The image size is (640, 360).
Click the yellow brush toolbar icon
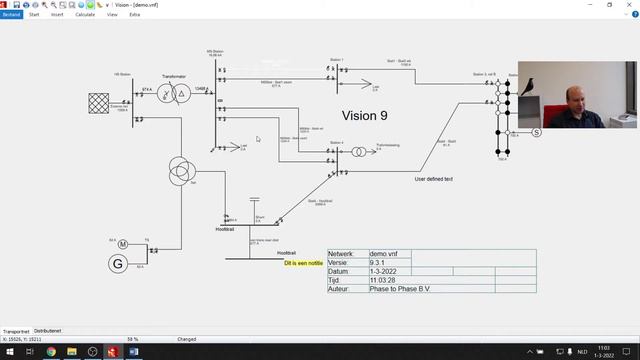(99, 5)
